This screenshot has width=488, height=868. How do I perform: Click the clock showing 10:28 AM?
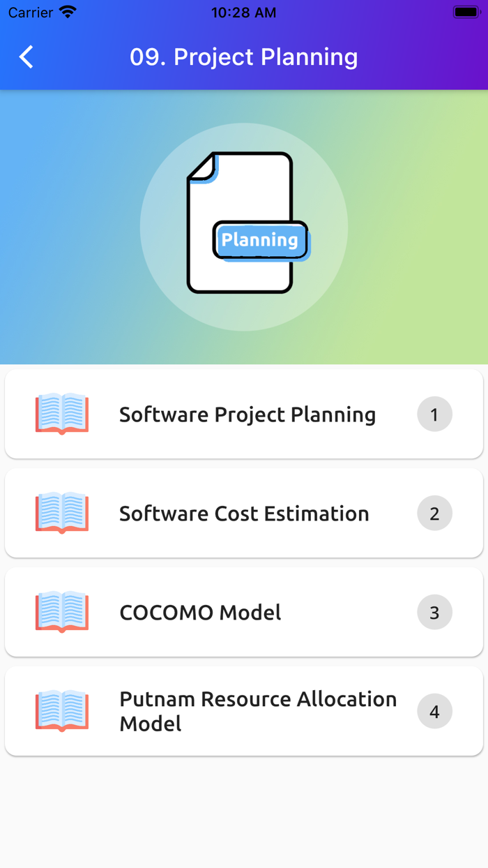[x=243, y=11]
